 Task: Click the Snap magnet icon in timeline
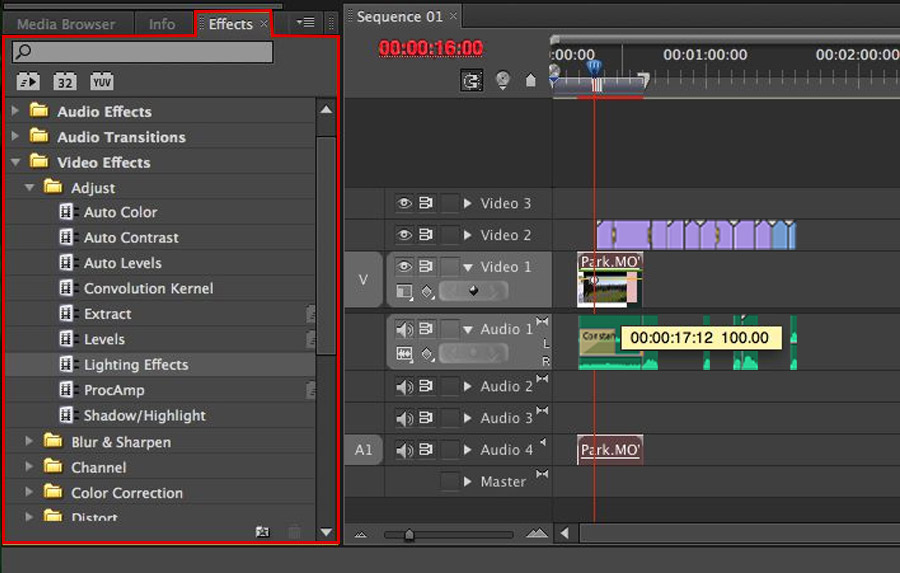471,80
